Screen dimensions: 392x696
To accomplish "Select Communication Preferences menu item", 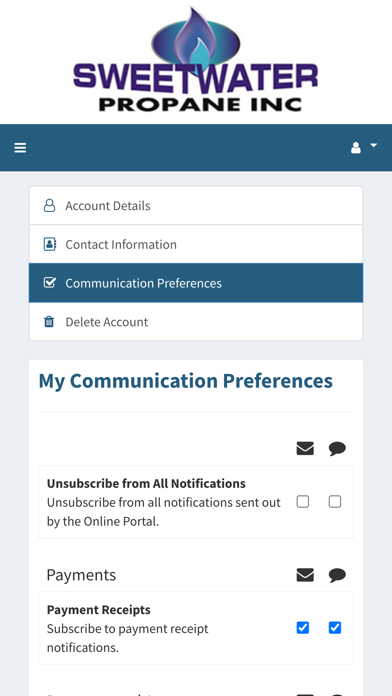I will pos(196,283).
